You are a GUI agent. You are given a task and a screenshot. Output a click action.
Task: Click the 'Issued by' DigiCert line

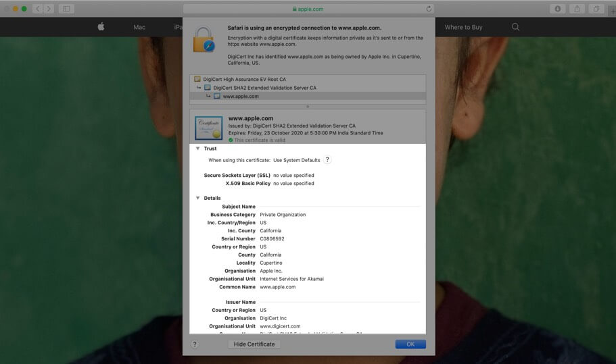292,126
